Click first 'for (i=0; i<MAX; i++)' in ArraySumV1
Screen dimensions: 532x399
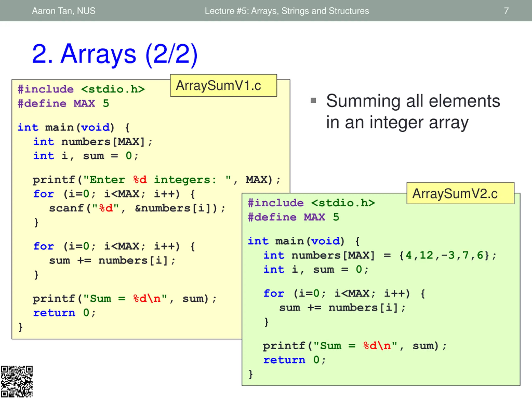pyautogui.click(x=114, y=194)
